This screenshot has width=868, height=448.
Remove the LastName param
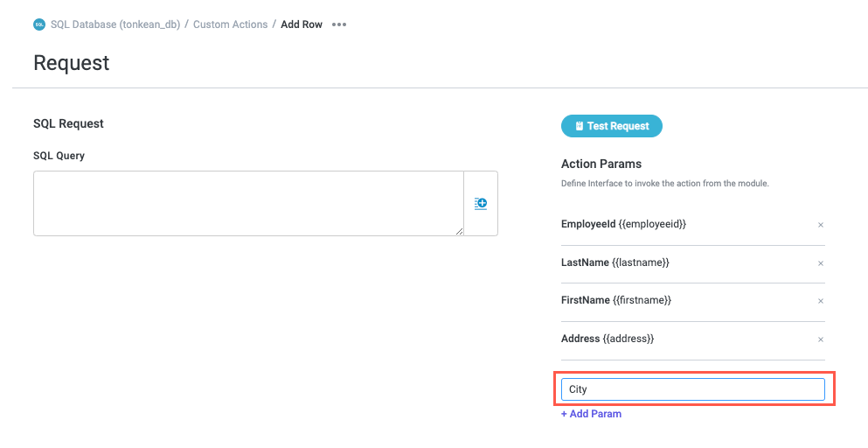coord(821,262)
